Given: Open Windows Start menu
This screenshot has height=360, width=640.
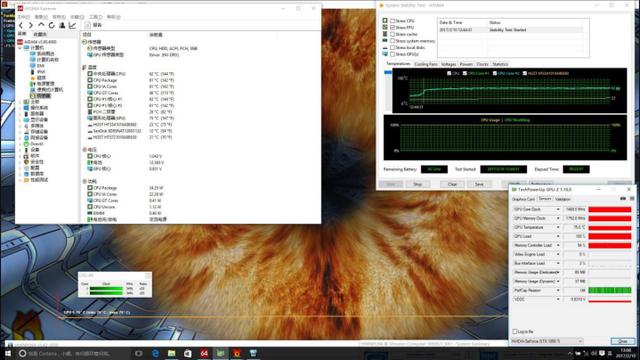Looking at the screenshot, I should pyautogui.click(x=7, y=353).
